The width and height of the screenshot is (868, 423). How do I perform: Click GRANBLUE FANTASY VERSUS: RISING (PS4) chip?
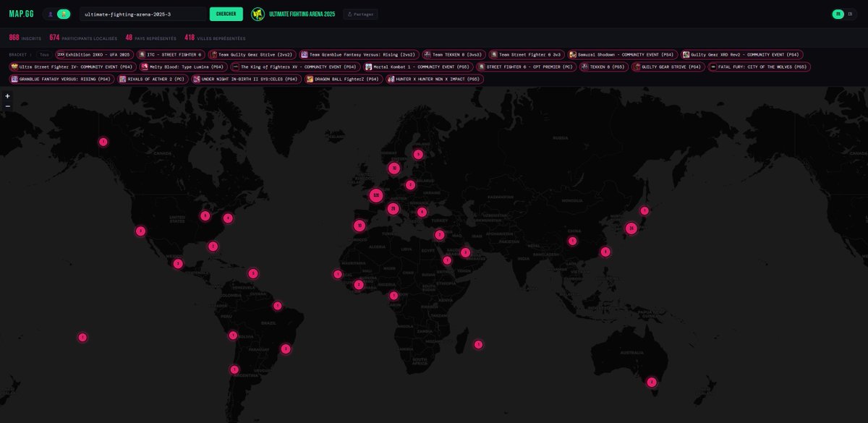click(x=62, y=79)
